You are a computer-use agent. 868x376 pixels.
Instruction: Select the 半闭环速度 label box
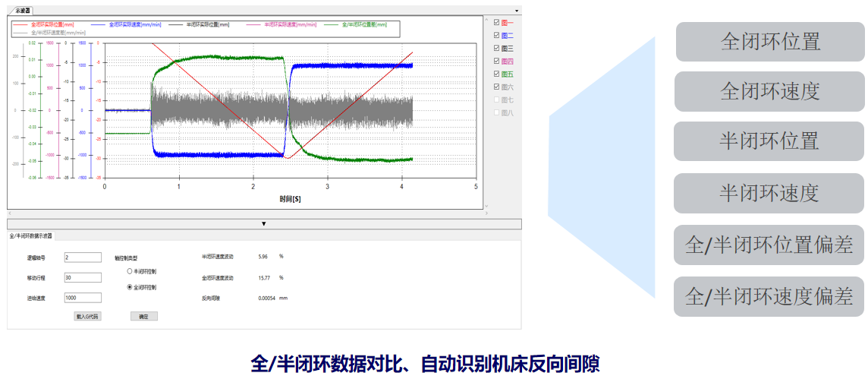[769, 193]
